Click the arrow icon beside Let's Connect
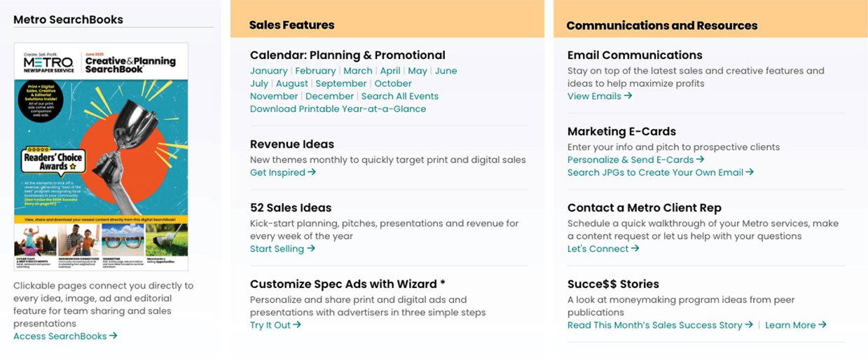The height and width of the screenshot is (358, 868). [x=635, y=249]
